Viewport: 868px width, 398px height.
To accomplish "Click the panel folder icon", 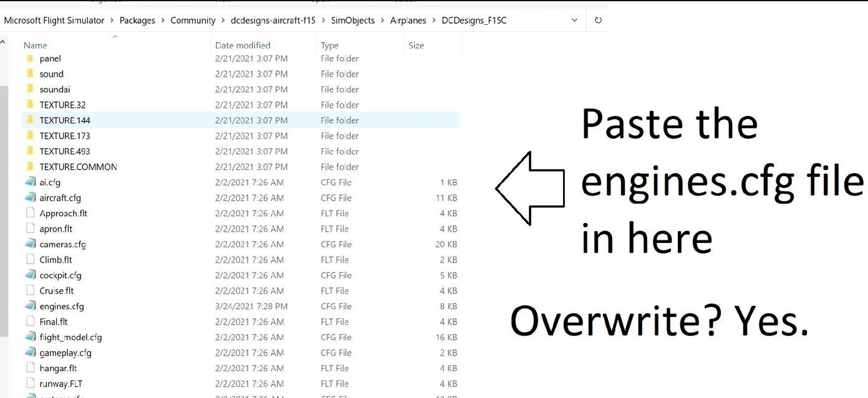I will [x=30, y=59].
